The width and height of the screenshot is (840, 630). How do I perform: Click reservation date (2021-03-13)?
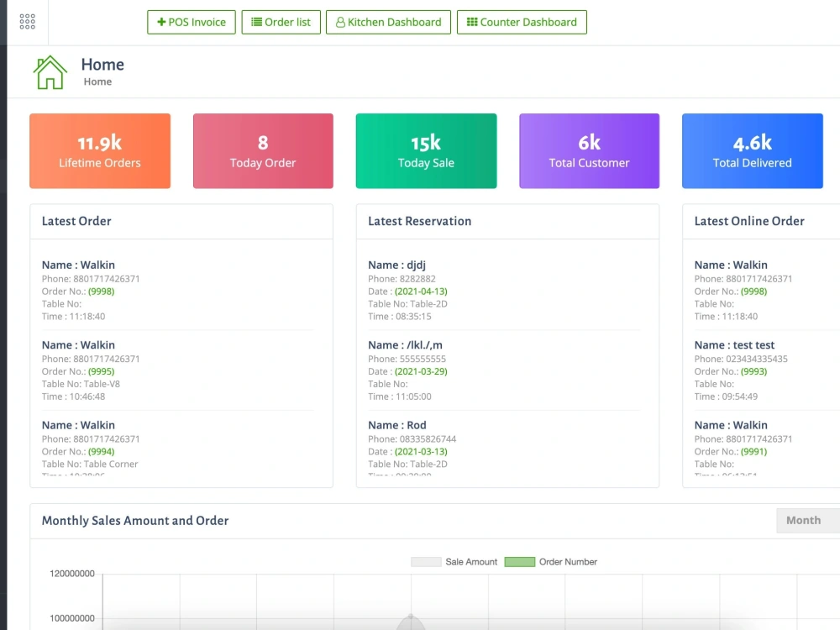point(421,452)
